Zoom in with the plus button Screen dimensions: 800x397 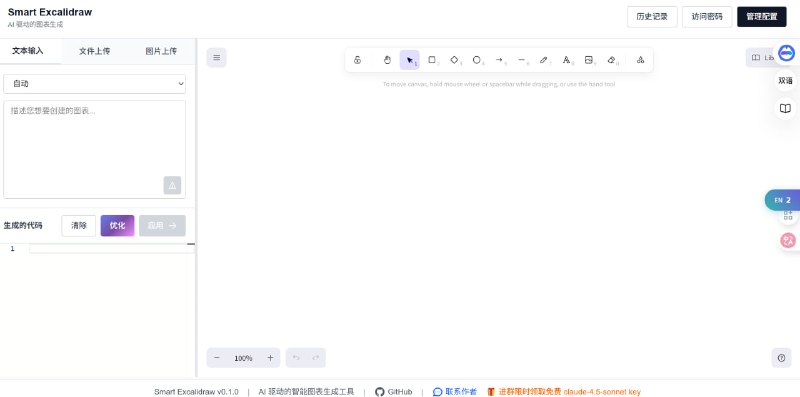pyautogui.click(x=270, y=358)
